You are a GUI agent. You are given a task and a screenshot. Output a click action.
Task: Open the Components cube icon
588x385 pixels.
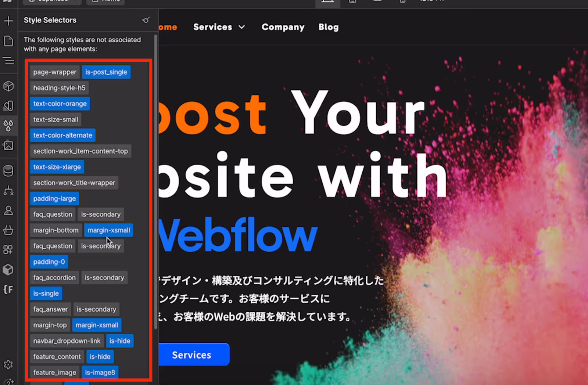point(8,86)
